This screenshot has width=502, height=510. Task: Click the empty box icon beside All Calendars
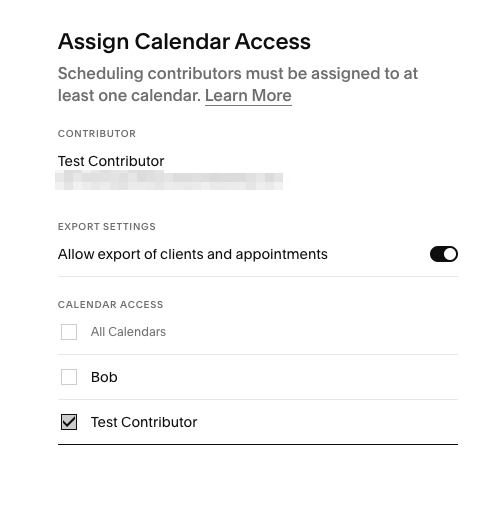click(69, 332)
